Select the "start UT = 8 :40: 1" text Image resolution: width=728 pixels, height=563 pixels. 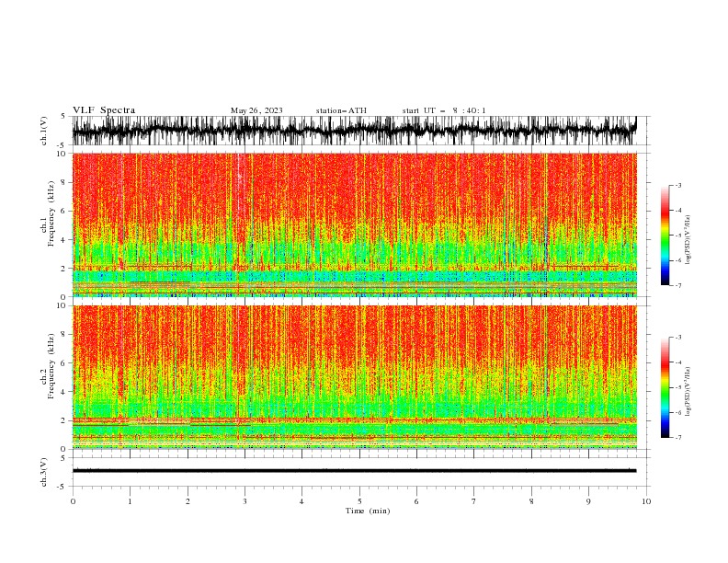(444, 110)
